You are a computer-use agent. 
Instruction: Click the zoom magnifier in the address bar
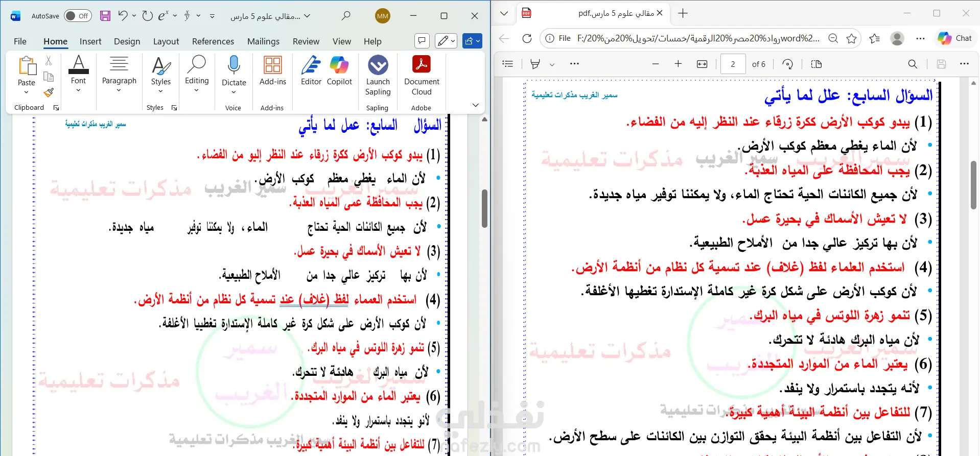point(833,38)
